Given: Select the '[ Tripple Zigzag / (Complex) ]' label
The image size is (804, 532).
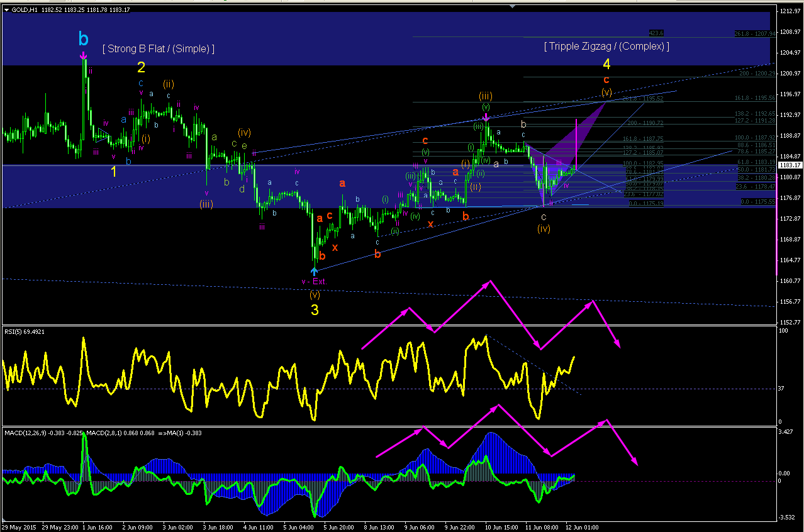Looking at the screenshot, I should (606, 46).
